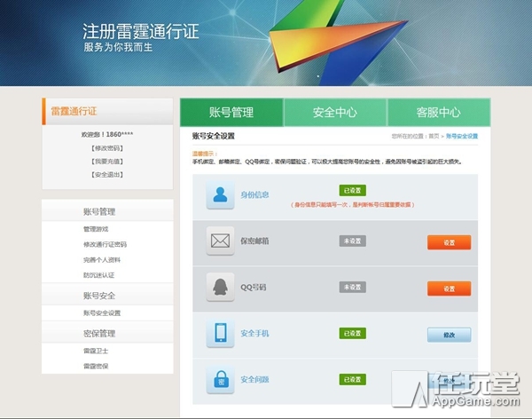Click the 欢迎您！1860**** greeting text

pyautogui.click(x=107, y=135)
